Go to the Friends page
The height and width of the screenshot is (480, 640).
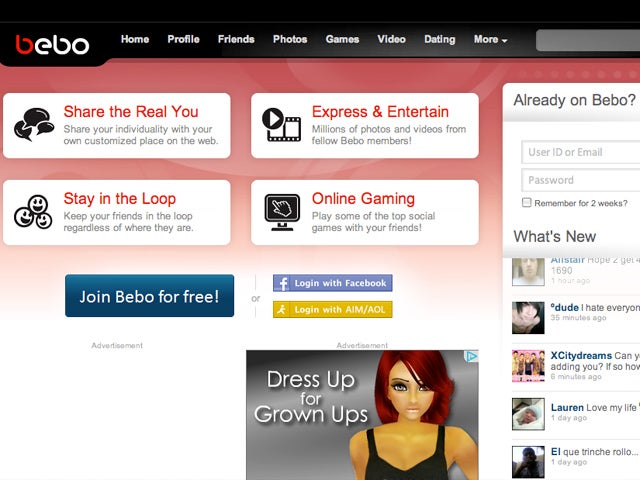click(x=236, y=39)
